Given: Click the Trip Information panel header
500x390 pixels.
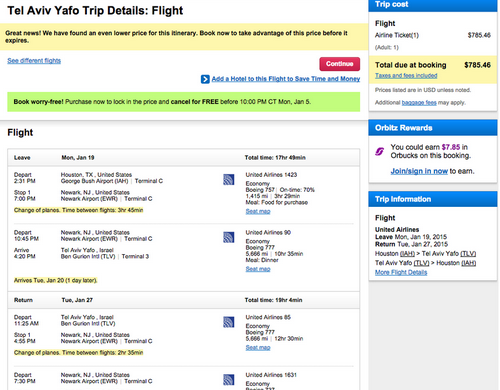Looking at the screenshot, I should point(433,199).
